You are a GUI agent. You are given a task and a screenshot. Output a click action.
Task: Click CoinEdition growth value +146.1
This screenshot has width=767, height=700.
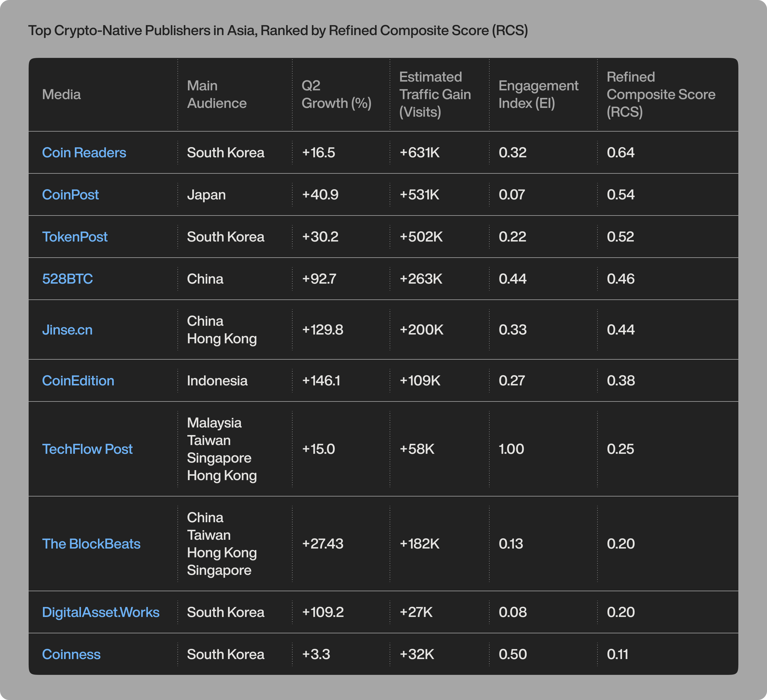pyautogui.click(x=321, y=381)
